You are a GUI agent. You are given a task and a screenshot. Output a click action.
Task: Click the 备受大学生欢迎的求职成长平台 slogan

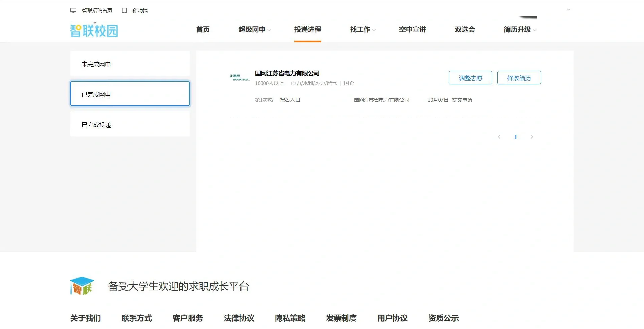click(x=178, y=286)
